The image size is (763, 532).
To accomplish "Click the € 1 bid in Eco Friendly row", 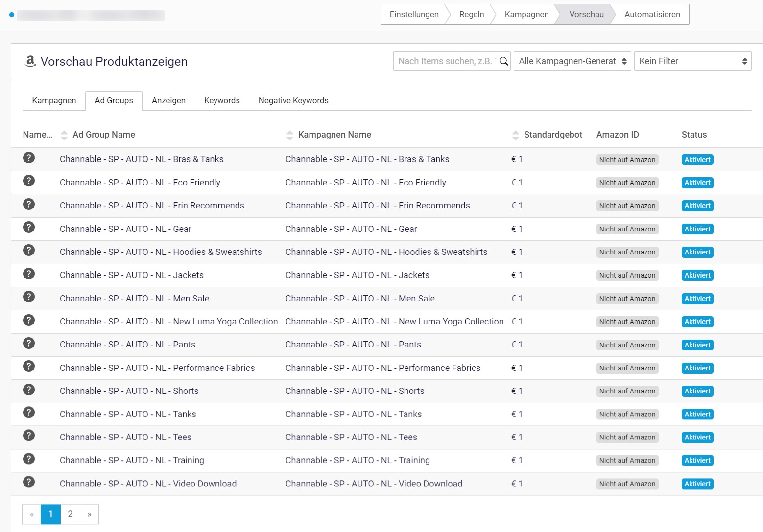I will pyautogui.click(x=517, y=183).
